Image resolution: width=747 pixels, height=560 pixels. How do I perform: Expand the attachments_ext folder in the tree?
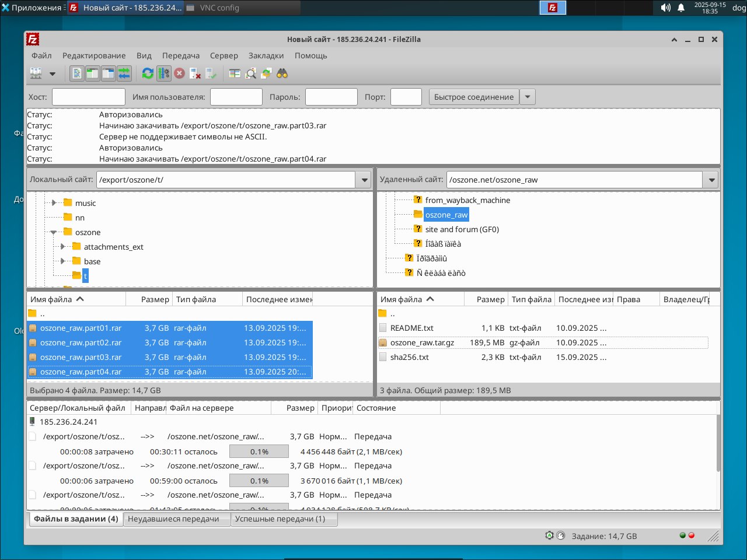coord(63,247)
